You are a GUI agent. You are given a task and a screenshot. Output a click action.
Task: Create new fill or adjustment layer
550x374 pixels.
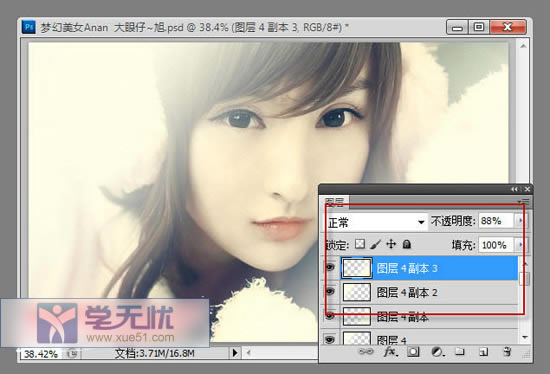click(437, 352)
